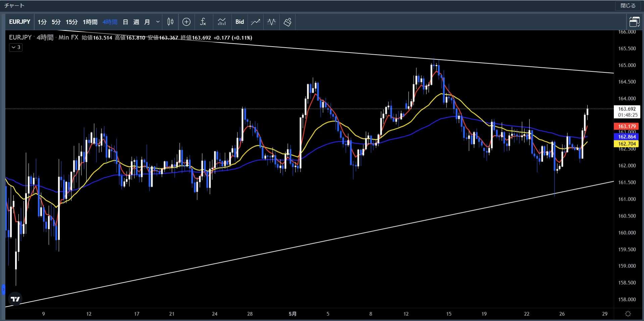Screen dimensions: 644x321
Task: Switch to the monthly 月 timeframe
Action: coord(147,22)
